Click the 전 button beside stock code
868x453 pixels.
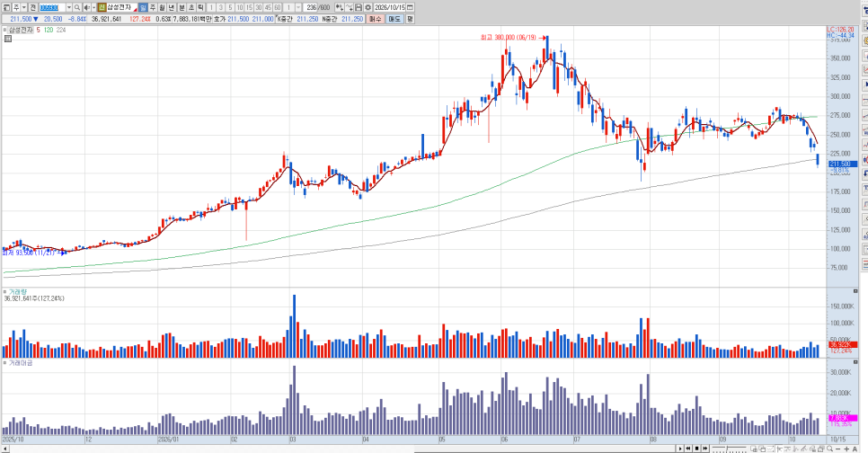pos(32,7)
